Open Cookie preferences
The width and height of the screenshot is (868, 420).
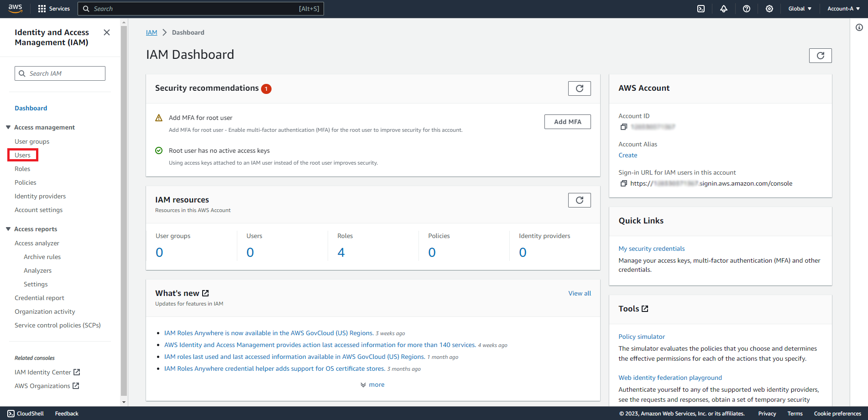[837, 414]
